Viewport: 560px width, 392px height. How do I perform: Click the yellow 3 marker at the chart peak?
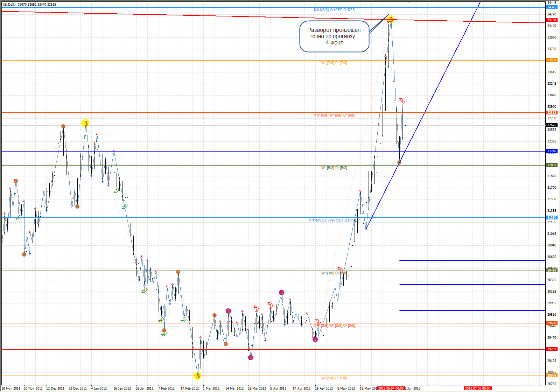[x=391, y=20]
